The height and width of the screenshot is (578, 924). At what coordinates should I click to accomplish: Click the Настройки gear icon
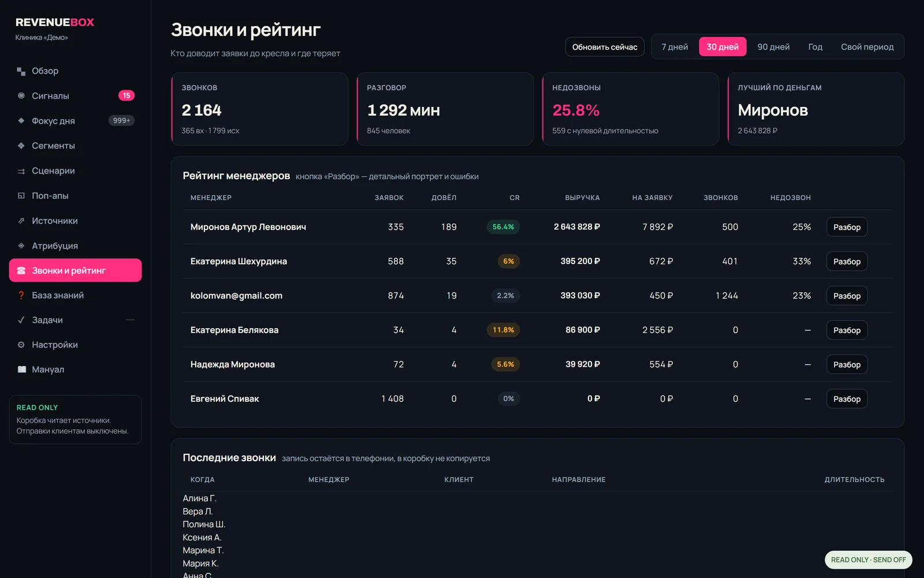(x=21, y=345)
